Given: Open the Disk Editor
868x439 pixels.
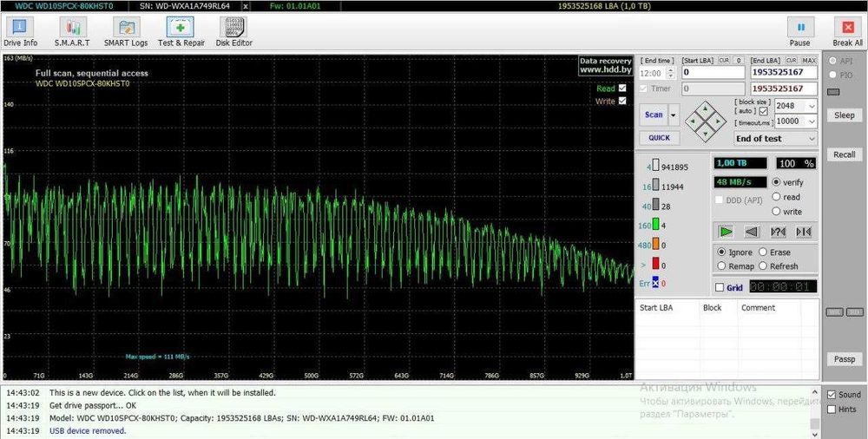Looking at the screenshot, I should pos(233,32).
